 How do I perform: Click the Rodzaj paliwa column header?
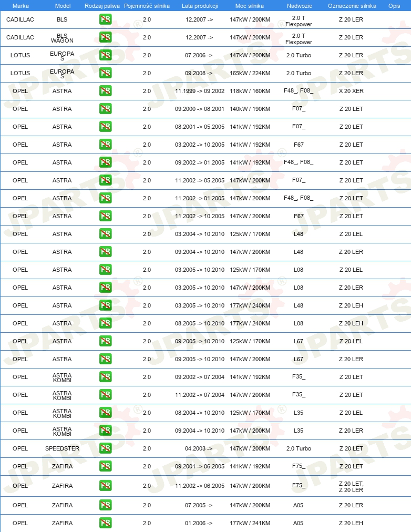point(102,6)
